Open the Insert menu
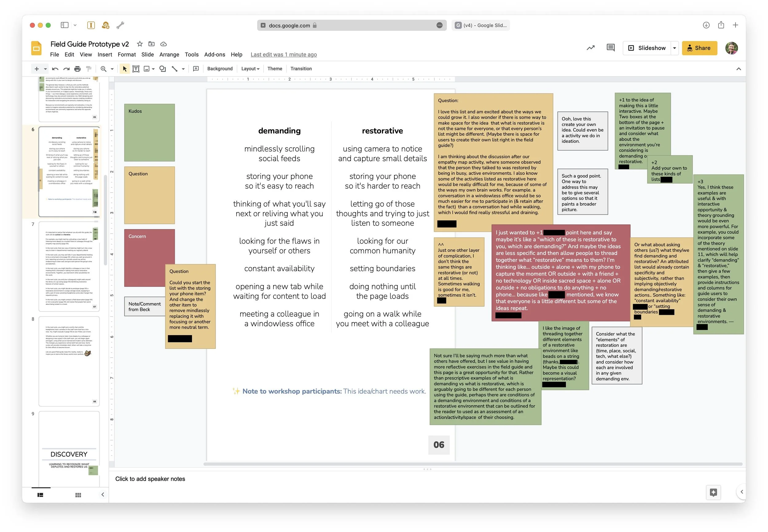Viewport: 768px width, 532px height. (105, 55)
